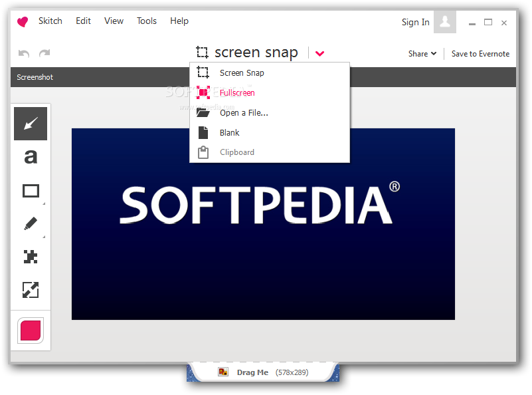Click Sign In
Image resolution: width=532 pixels, height=395 pixels.
pos(416,23)
